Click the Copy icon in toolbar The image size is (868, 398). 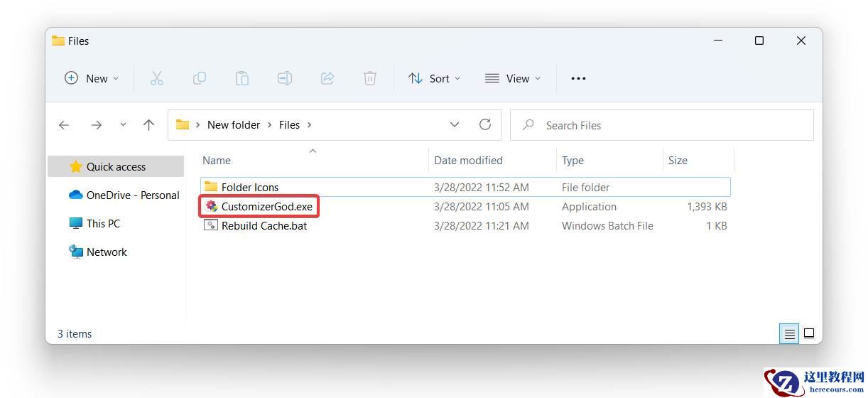click(200, 78)
